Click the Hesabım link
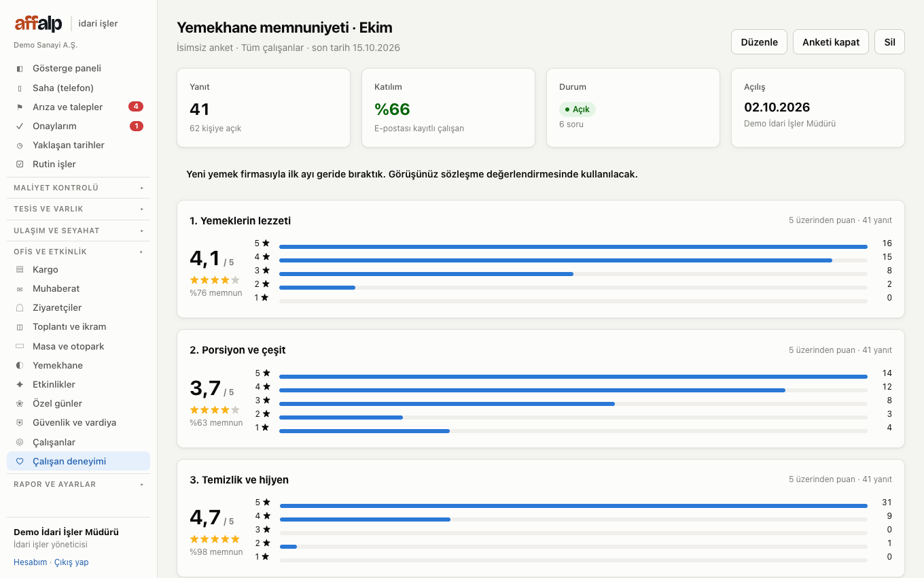 31,562
